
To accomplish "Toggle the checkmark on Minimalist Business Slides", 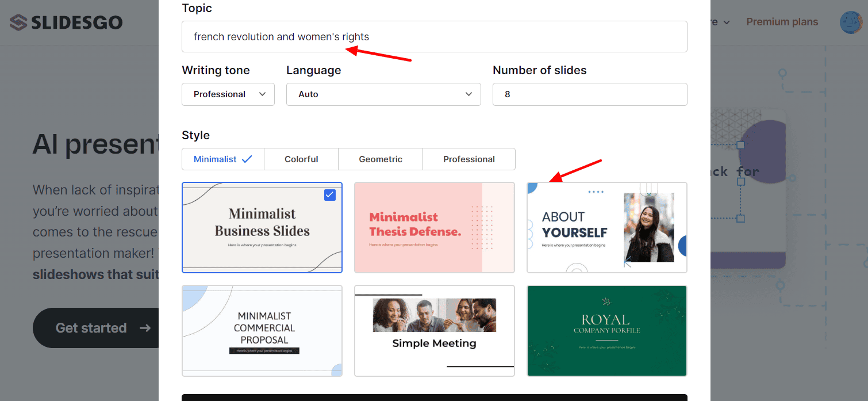I will coord(329,195).
